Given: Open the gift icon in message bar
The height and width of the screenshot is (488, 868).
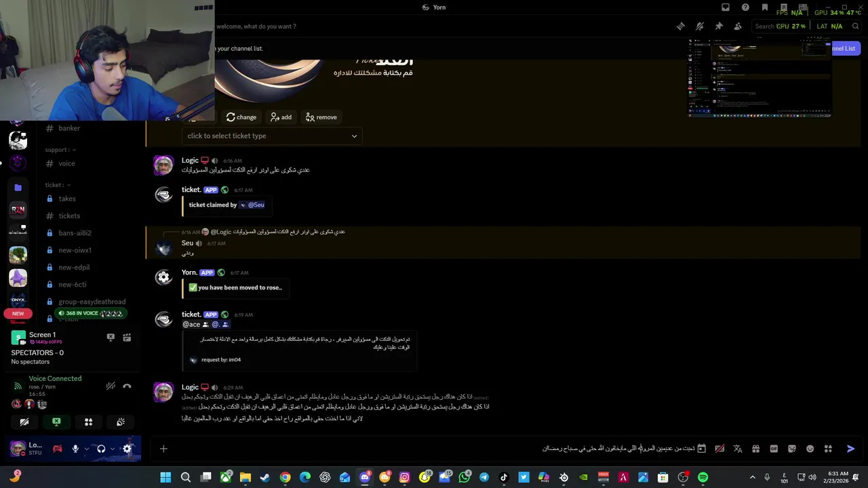Looking at the screenshot, I should click(x=755, y=449).
